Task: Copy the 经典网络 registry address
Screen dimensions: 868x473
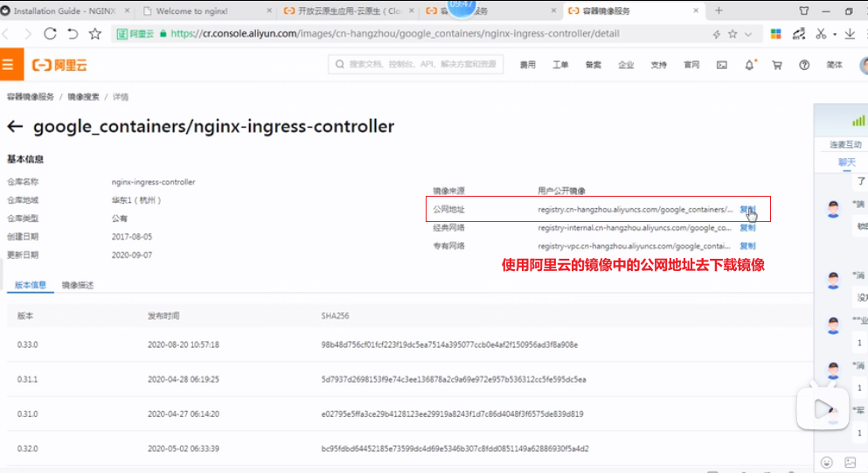Action: coord(747,227)
